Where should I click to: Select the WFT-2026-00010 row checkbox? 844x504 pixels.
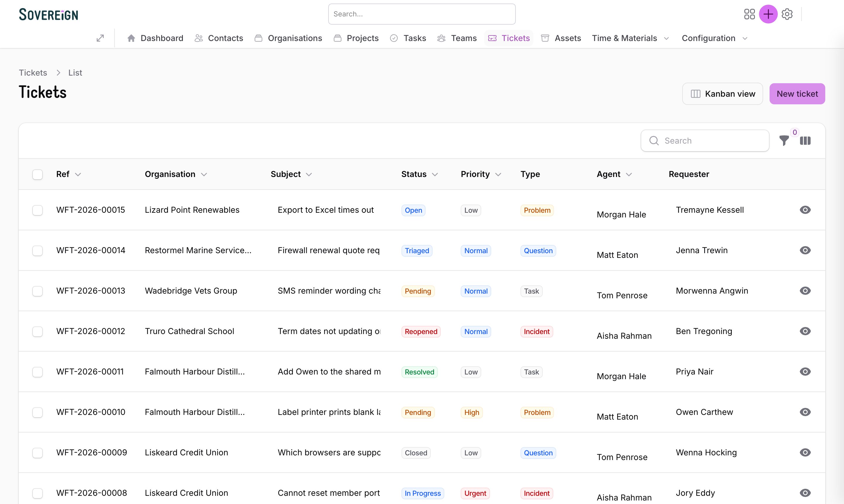point(37,412)
